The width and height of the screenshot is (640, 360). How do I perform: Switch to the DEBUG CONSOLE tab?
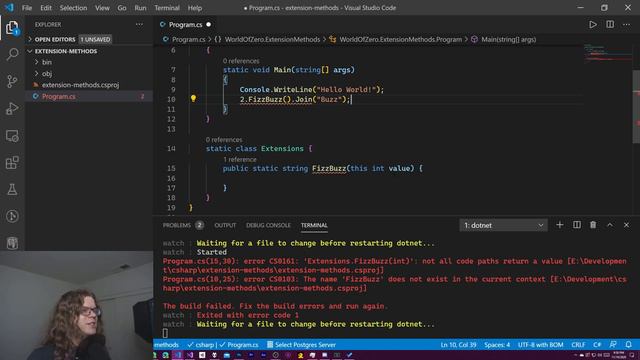(x=268, y=225)
